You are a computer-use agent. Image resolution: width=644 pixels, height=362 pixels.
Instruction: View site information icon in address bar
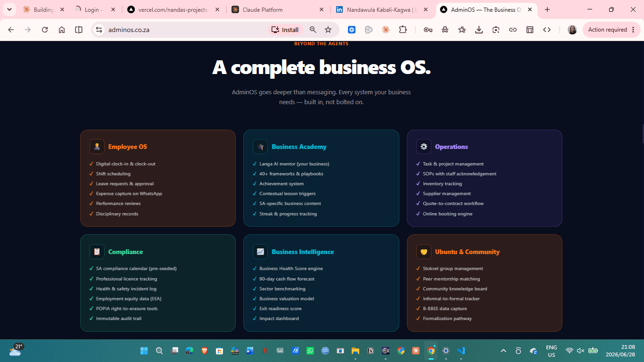(99, 30)
